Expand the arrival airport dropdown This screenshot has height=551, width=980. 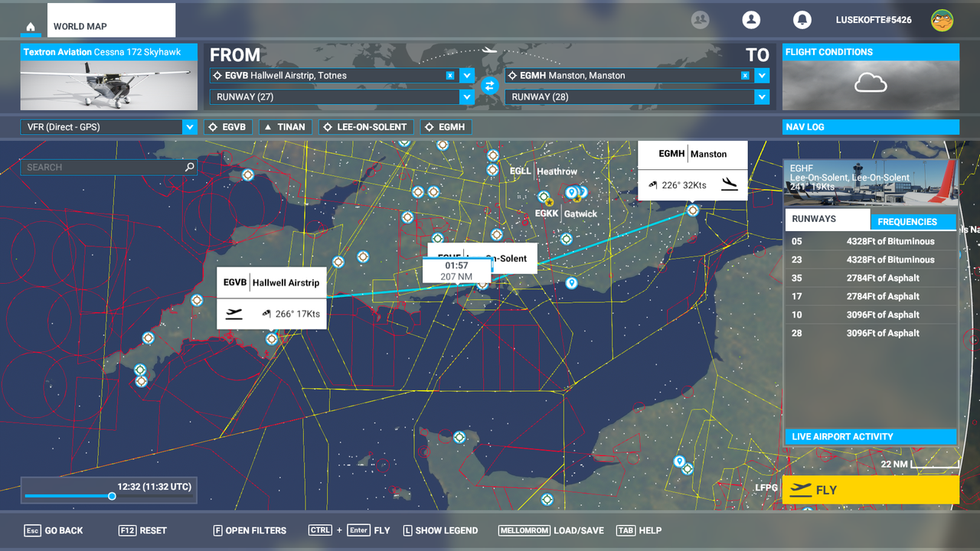point(762,76)
